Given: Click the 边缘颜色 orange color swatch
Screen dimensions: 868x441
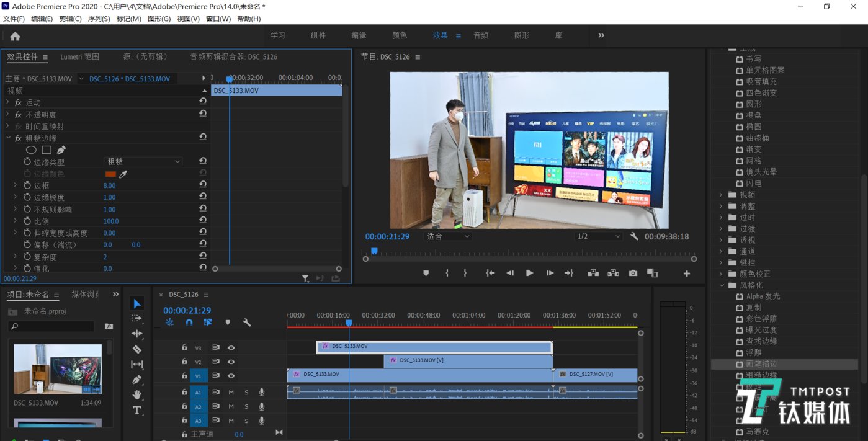Looking at the screenshot, I should point(110,174).
